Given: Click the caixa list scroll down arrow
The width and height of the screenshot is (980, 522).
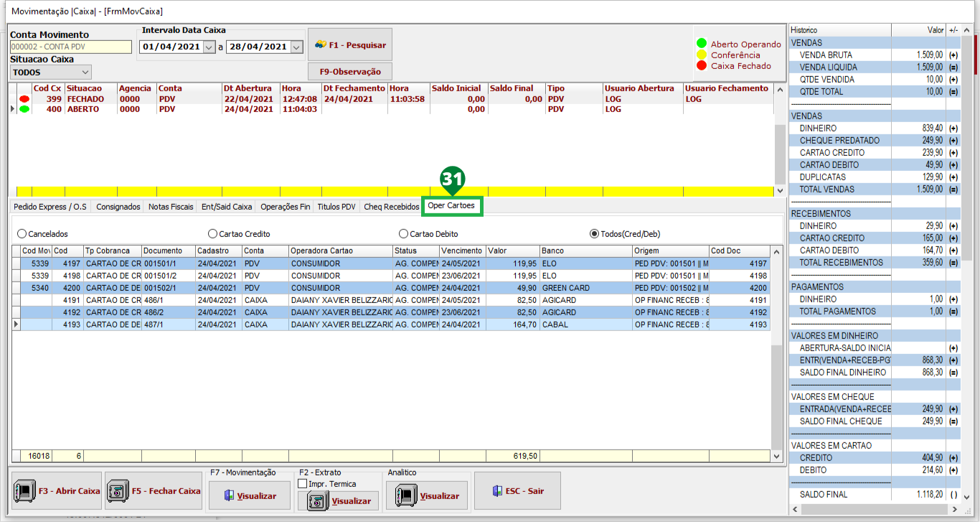Looking at the screenshot, I should coord(780,191).
